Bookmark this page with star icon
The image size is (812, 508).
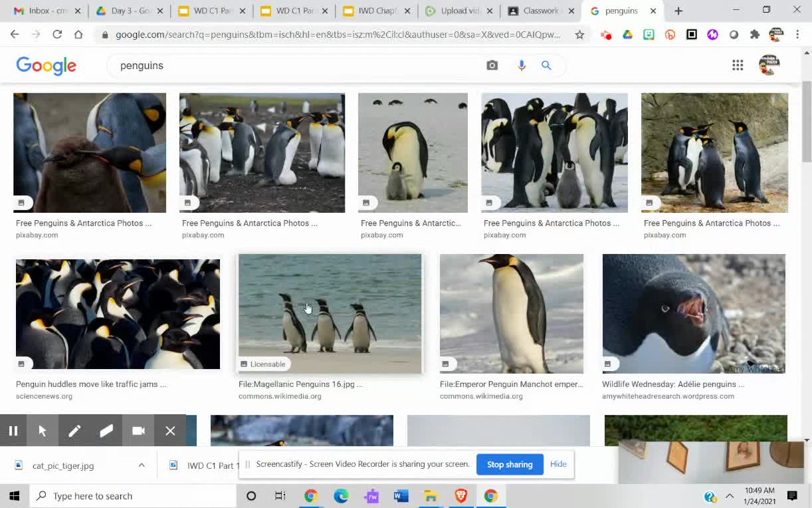click(579, 35)
